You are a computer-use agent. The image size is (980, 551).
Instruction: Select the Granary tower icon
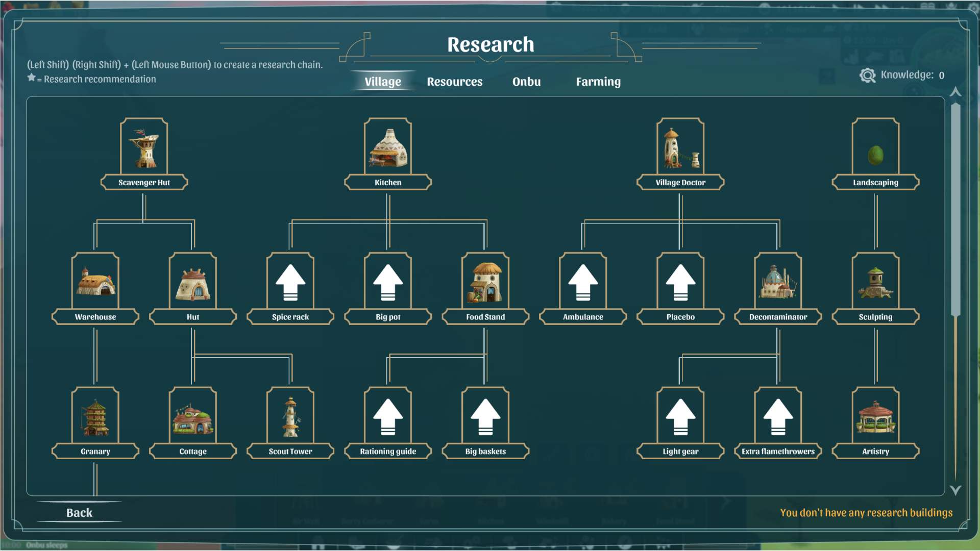click(95, 417)
